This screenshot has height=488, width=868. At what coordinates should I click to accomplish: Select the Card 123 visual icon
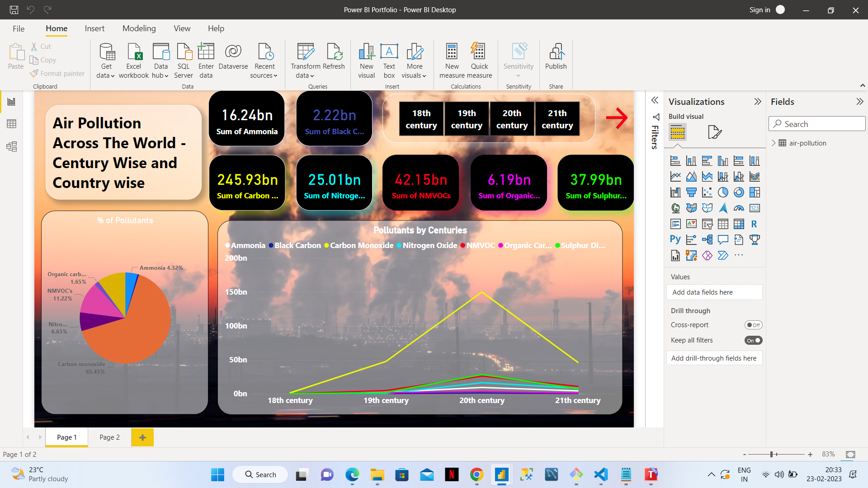pyautogui.click(x=755, y=208)
